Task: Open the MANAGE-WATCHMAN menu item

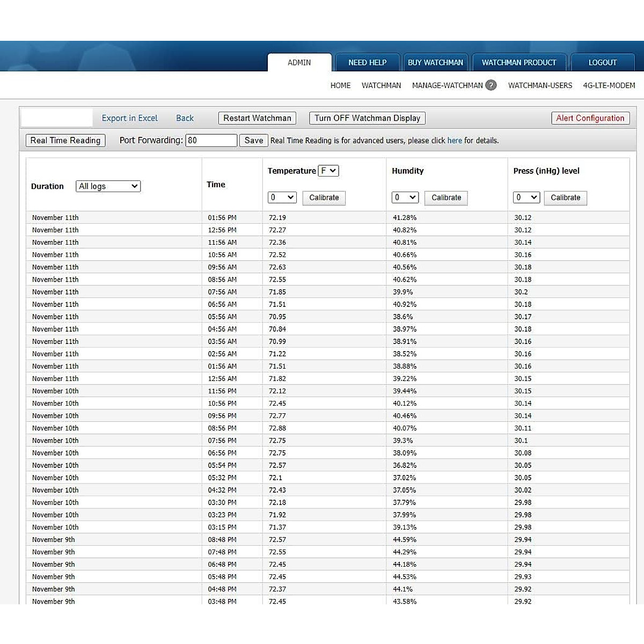Action: (447, 85)
